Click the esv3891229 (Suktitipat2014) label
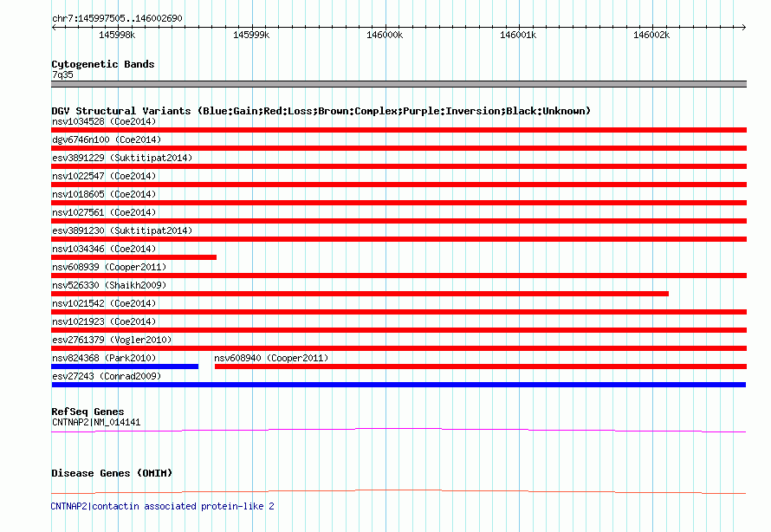The image size is (771, 532). (122, 158)
